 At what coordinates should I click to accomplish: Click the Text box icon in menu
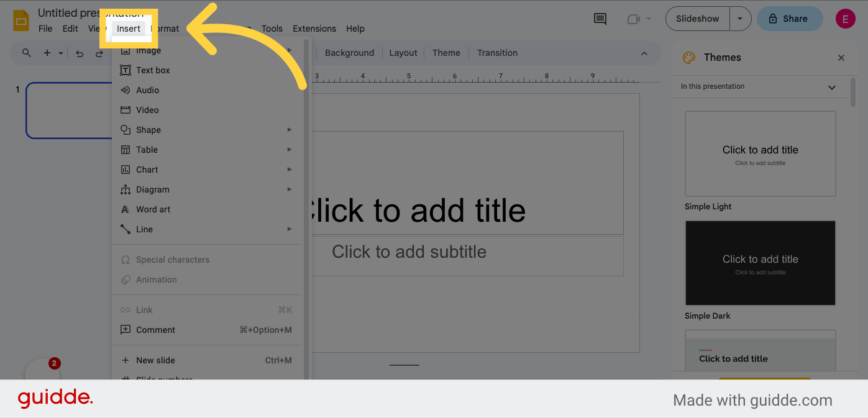click(126, 70)
